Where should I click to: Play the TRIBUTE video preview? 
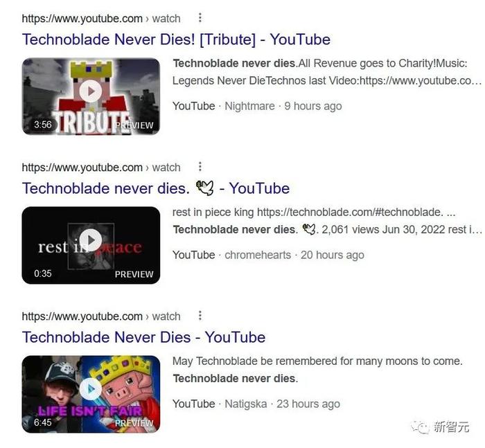[x=91, y=91]
